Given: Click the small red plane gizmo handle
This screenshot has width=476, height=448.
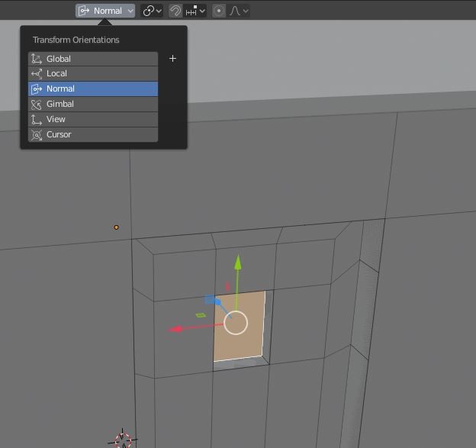Looking at the screenshot, I should click(227, 286).
